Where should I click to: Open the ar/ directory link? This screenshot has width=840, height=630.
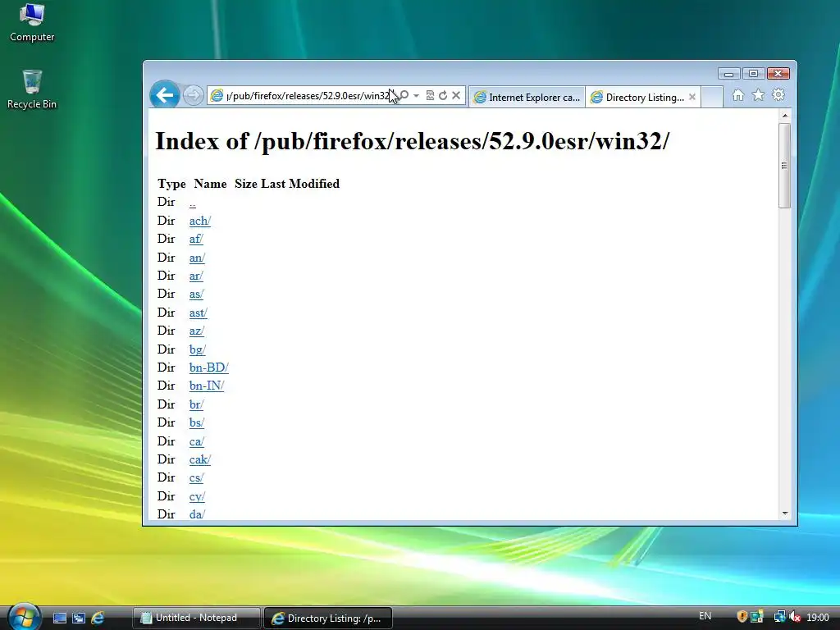pos(196,276)
